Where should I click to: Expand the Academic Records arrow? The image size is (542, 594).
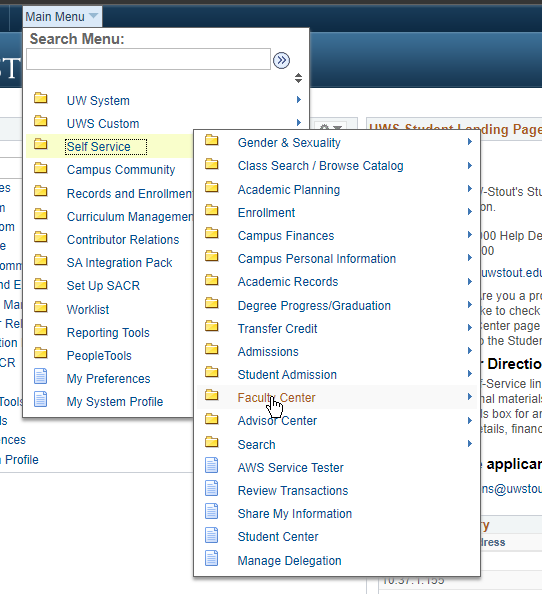click(470, 281)
